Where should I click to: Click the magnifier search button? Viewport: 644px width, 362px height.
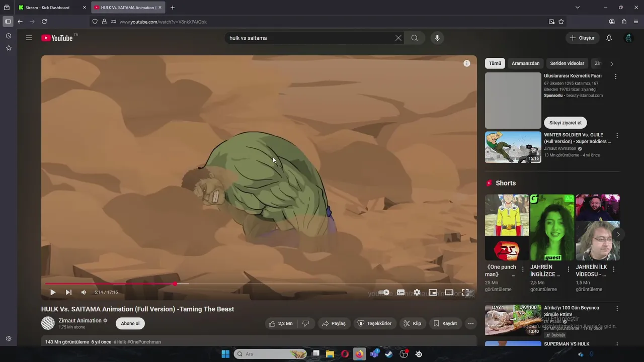(415, 38)
